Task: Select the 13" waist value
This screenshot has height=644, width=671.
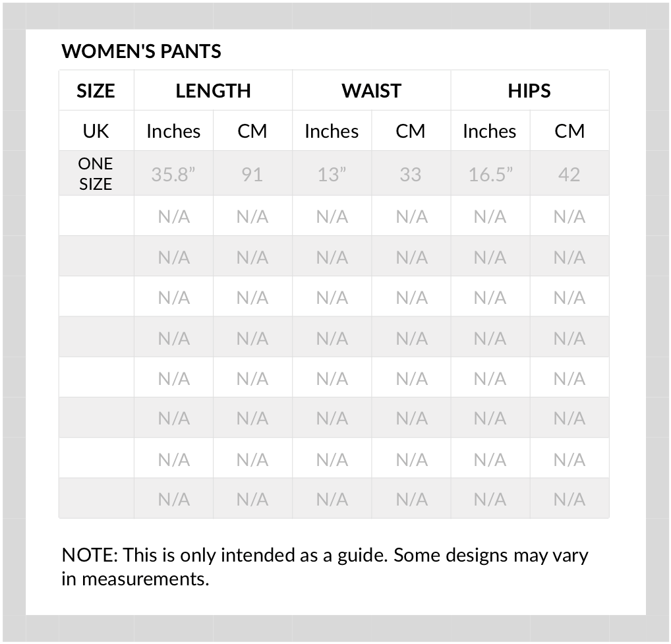Action: pos(332,174)
